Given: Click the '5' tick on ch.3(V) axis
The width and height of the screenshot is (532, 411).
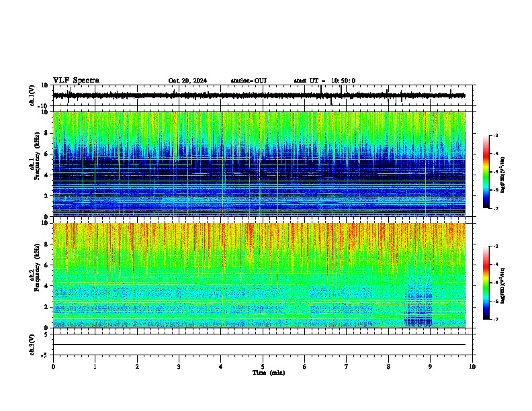Looking at the screenshot, I should [x=46, y=334].
